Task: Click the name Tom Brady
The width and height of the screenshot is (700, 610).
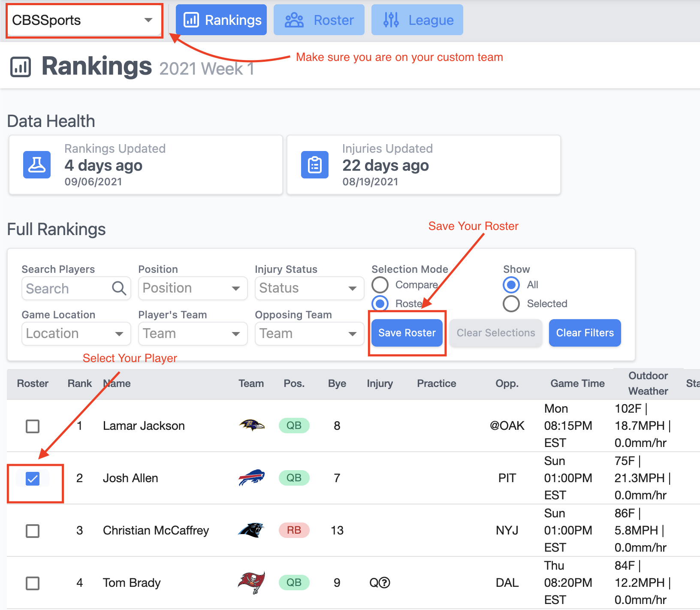Action: pos(132,583)
